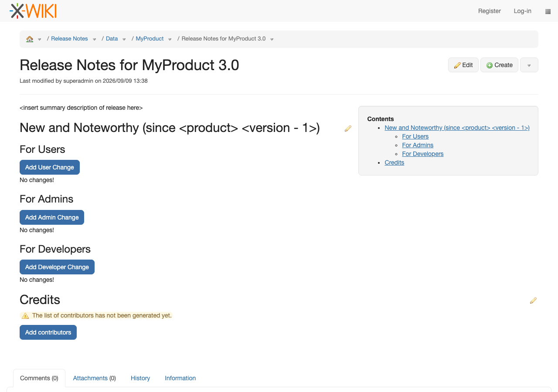Switch to the History tab

coord(140,378)
